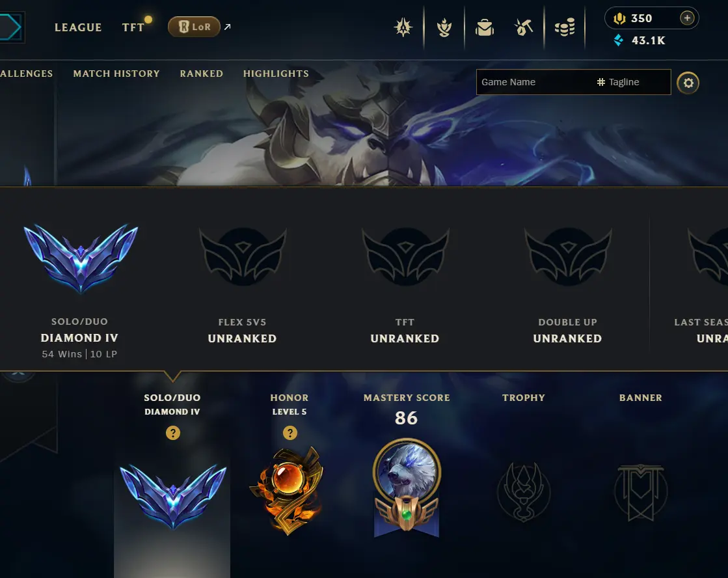The image size is (728, 578).
Task: Open the Crafting hammer icon
Action: click(x=524, y=27)
